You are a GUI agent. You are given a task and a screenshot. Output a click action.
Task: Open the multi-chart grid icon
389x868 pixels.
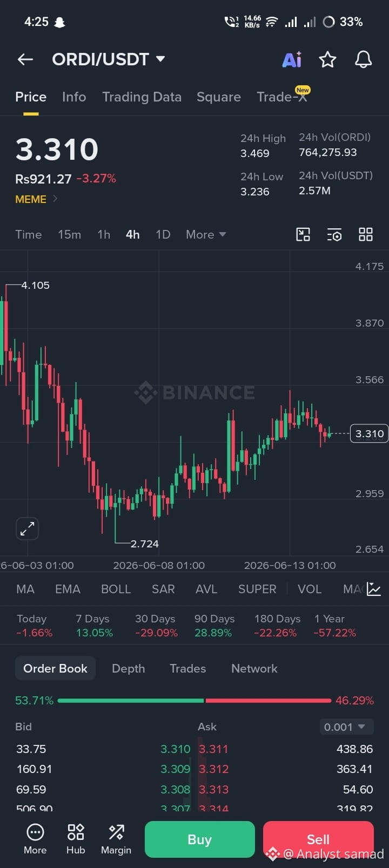[366, 234]
